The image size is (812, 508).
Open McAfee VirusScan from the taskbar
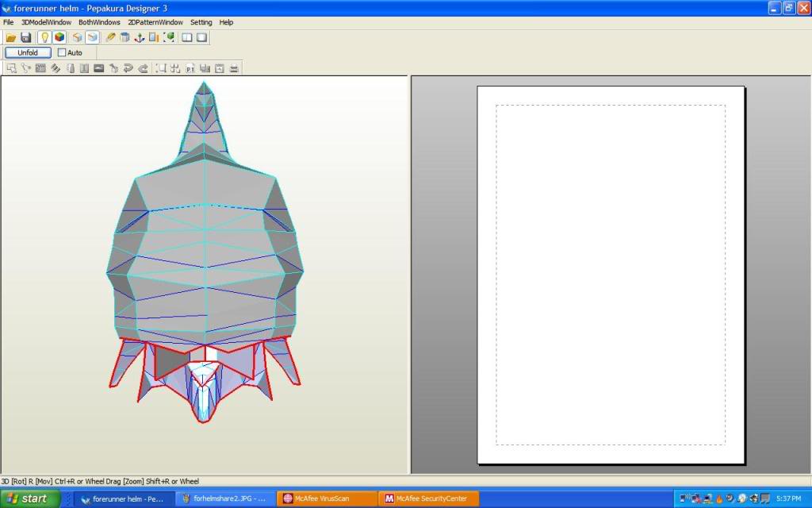(x=326, y=498)
